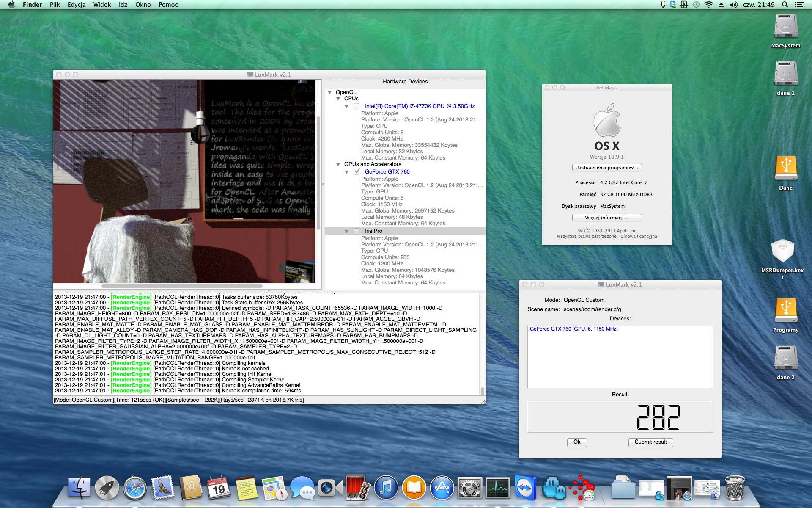
Task: Collapse Iris Pro device details
Action: (346, 231)
